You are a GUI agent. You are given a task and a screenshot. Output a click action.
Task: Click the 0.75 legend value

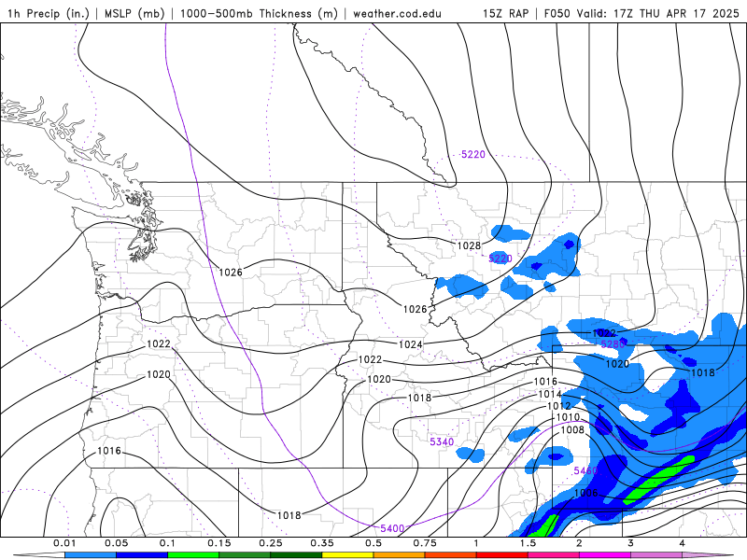click(x=425, y=543)
